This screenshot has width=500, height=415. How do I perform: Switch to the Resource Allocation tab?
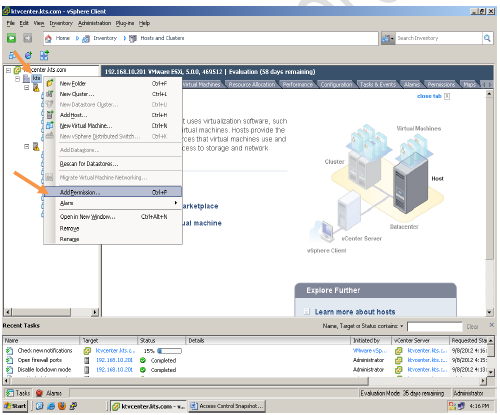[x=252, y=84]
